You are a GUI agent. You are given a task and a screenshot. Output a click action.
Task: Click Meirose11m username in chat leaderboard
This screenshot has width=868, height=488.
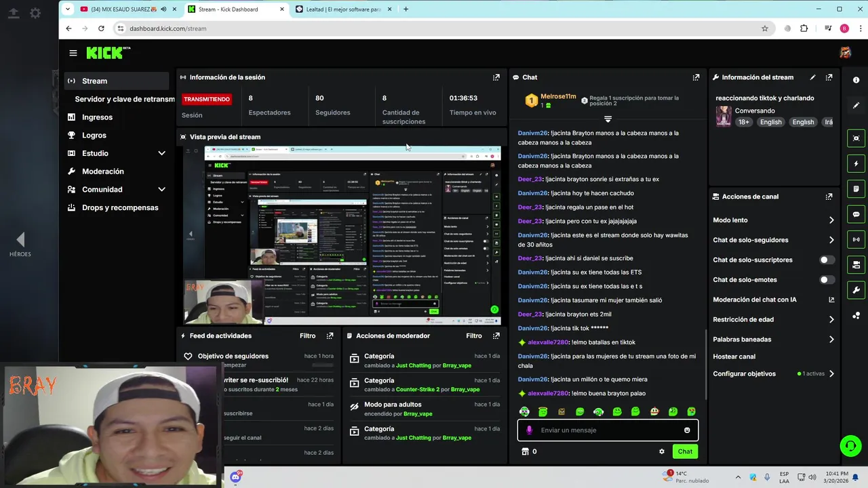pos(558,97)
